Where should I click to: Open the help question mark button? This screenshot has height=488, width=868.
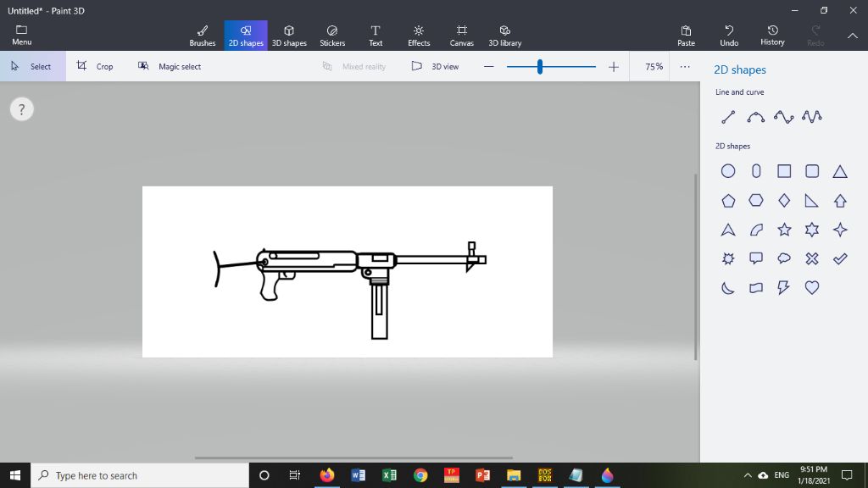(x=21, y=109)
